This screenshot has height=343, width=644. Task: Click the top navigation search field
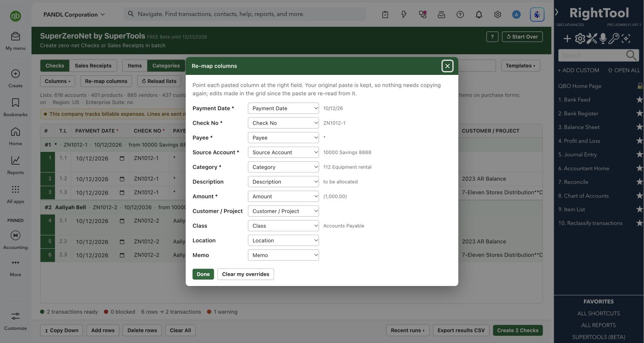pyautogui.click(x=245, y=14)
